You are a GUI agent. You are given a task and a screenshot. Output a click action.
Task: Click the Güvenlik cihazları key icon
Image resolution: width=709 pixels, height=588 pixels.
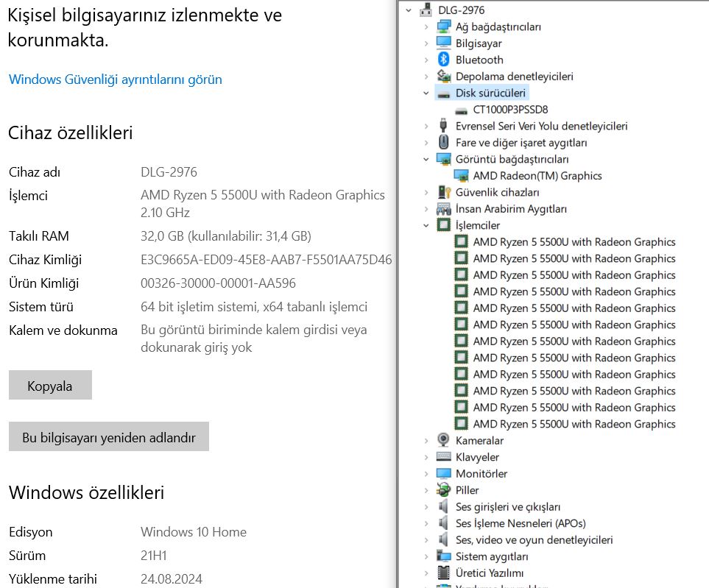(444, 192)
